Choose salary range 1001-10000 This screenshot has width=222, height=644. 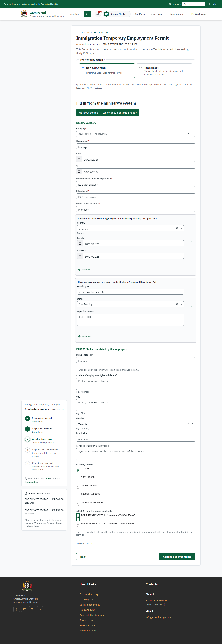pos(78,479)
